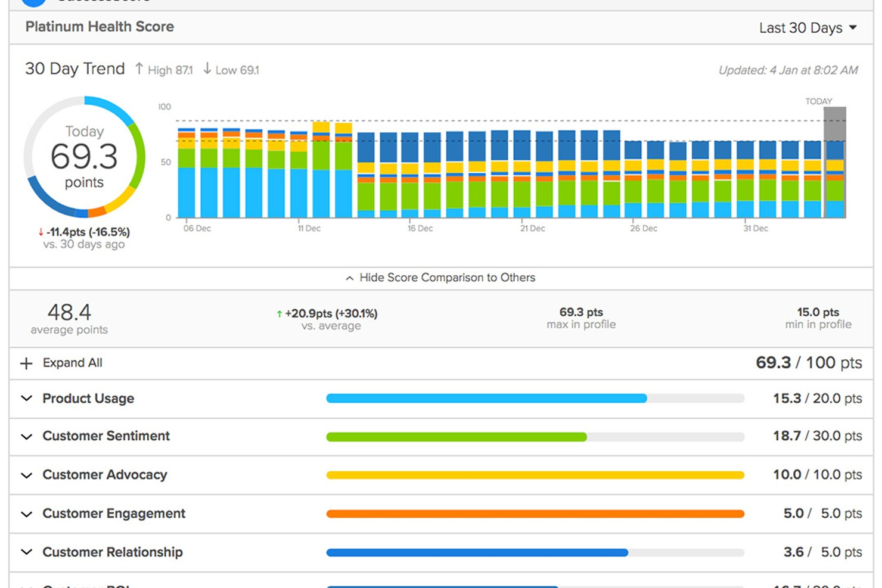Click the caret icon beside Last 30 Days
The image size is (882, 588).
click(x=853, y=27)
